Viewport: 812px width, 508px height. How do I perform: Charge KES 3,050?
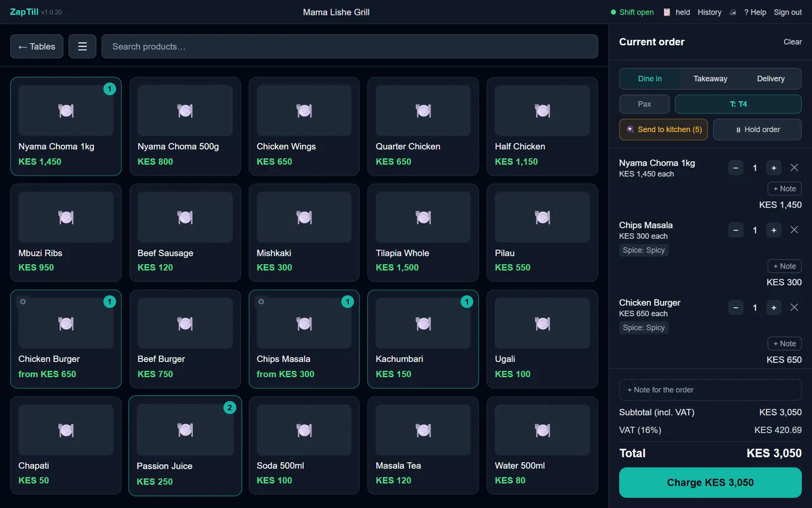(x=710, y=483)
